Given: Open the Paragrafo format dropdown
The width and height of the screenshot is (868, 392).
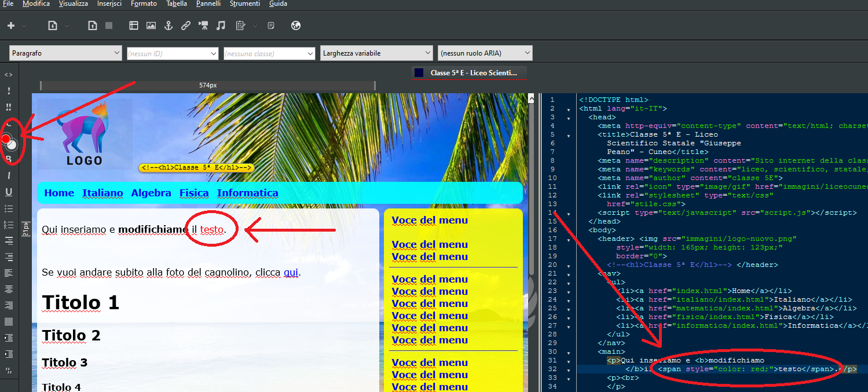Looking at the screenshot, I should click(65, 53).
